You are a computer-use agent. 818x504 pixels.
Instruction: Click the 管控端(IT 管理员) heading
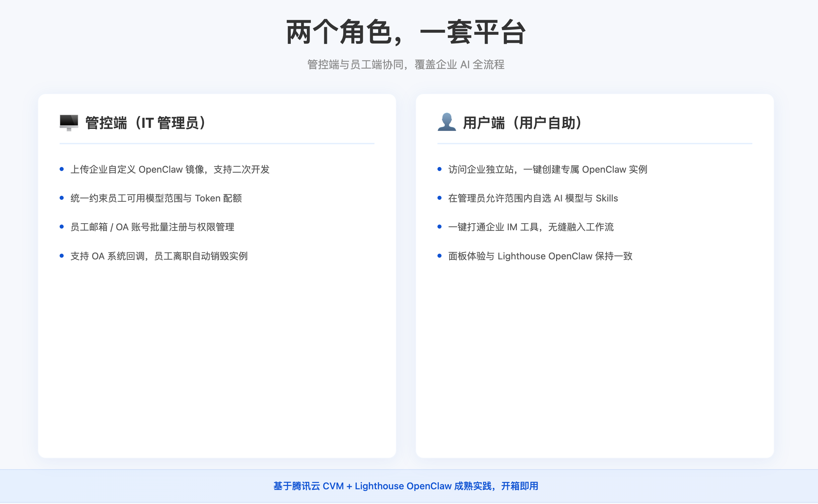pyautogui.click(x=146, y=123)
